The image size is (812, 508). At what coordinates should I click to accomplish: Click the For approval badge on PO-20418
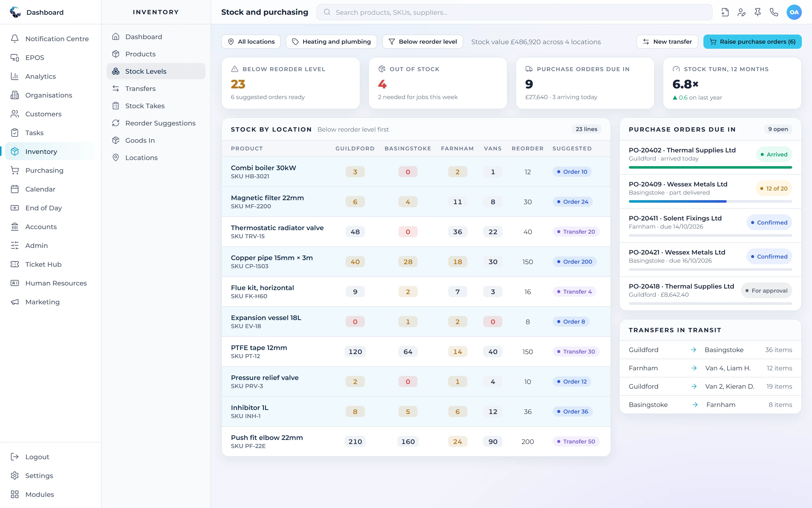tap(766, 291)
